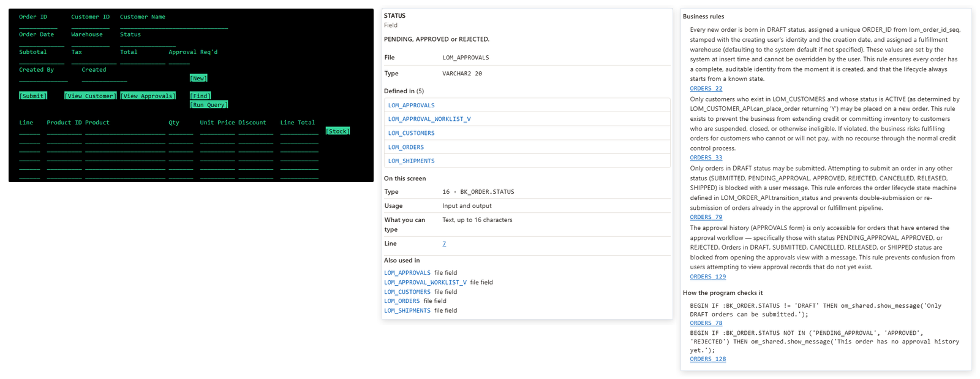
Task: Open the ORDERS_129 reference link
Action: (707, 277)
